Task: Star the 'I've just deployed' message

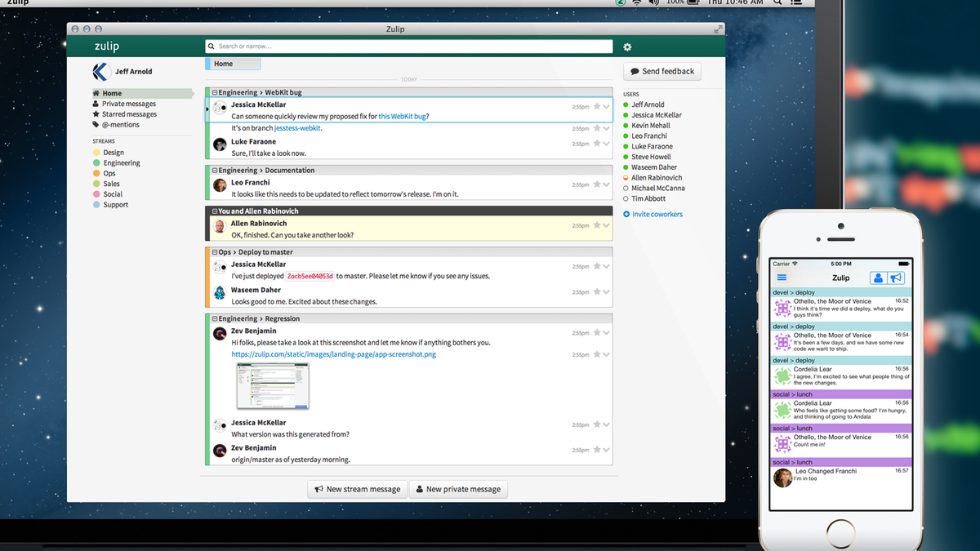Action: pyautogui.click(x=597, y=267)
